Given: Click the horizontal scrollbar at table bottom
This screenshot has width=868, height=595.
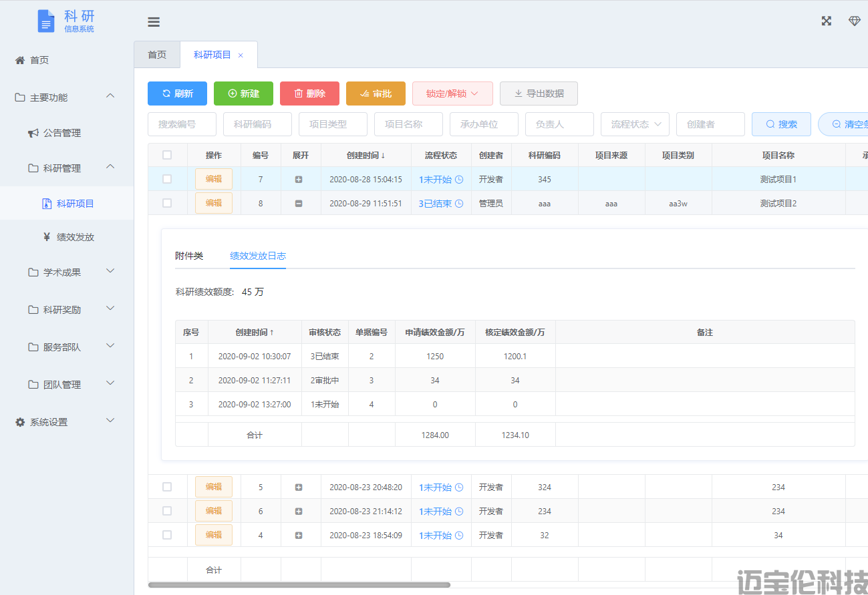Looking at the screenshot, I should (x=299, y=585).
